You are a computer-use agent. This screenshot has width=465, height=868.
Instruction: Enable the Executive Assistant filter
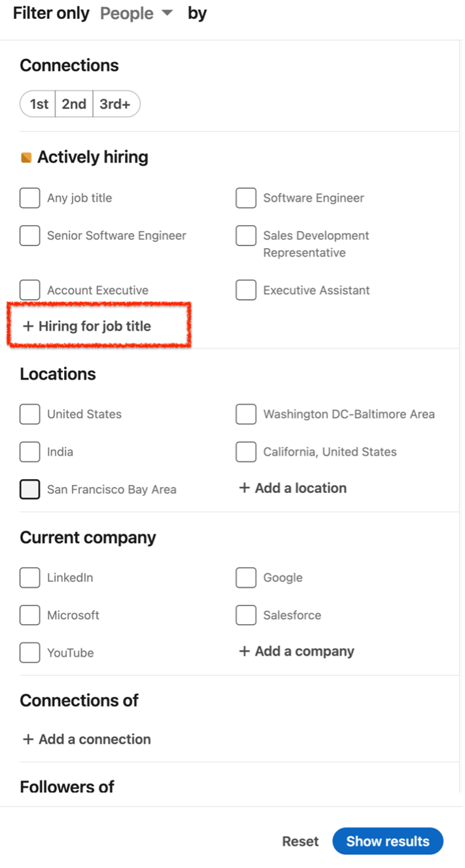point(245,290)
